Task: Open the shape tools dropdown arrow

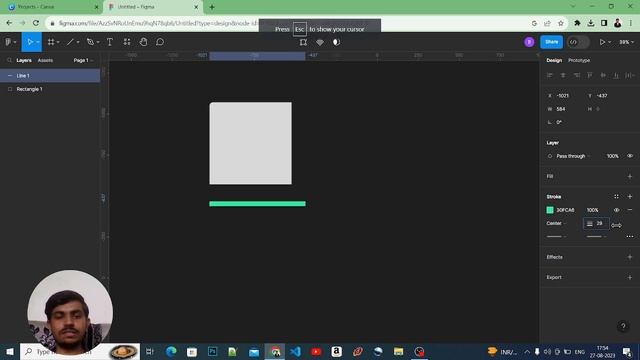Action: tap(78, 42)
